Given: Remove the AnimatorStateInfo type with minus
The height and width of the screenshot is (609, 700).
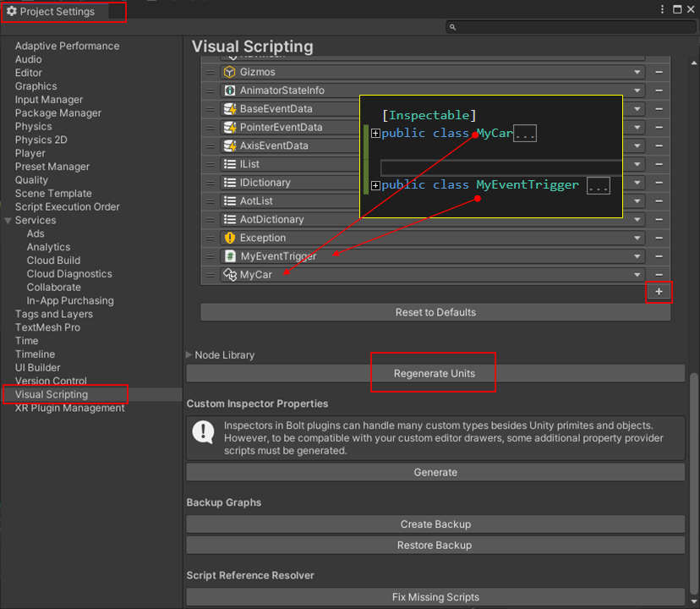Looking at the screenshot, I should pos(659,91).
